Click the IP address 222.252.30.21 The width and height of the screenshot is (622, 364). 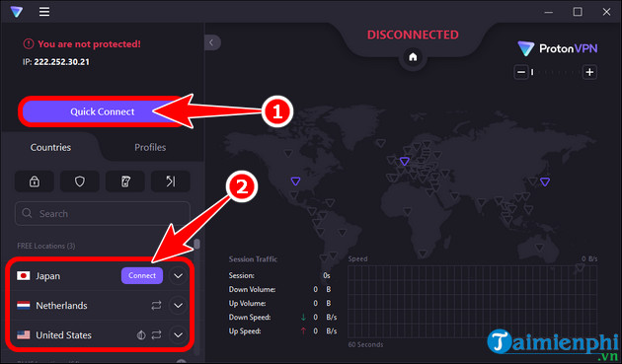[61, 62]
